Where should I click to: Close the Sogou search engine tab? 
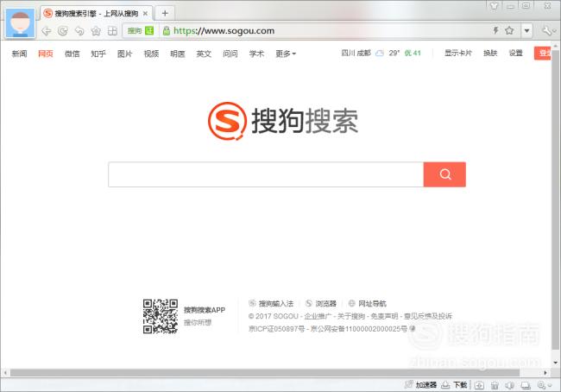145,14
